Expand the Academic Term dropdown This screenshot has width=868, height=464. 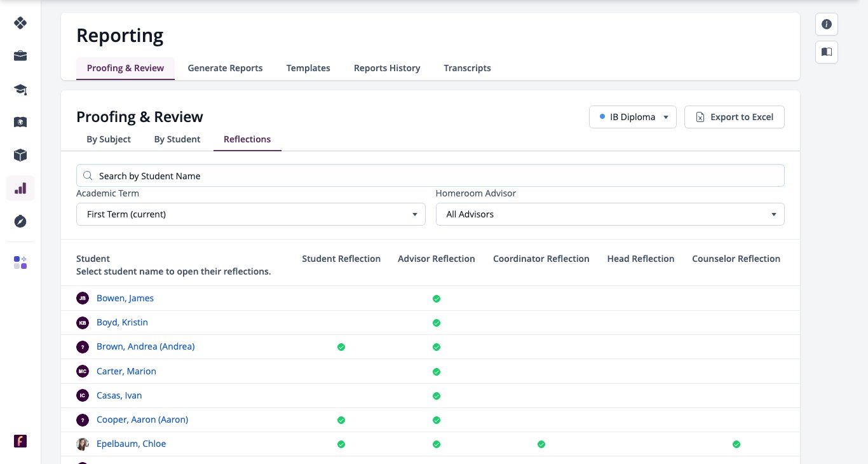click(x=251, y=214)
